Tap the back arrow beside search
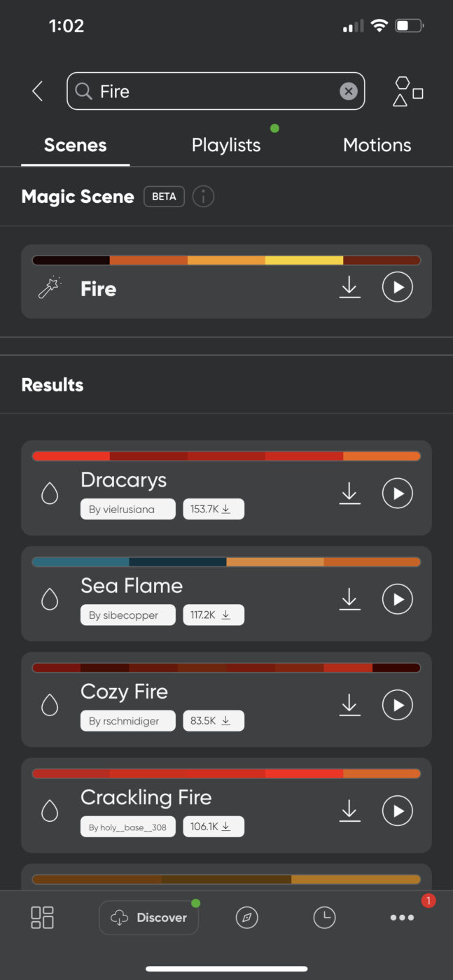The height and width of the screenshot is (980, 453). click(38, 91)
